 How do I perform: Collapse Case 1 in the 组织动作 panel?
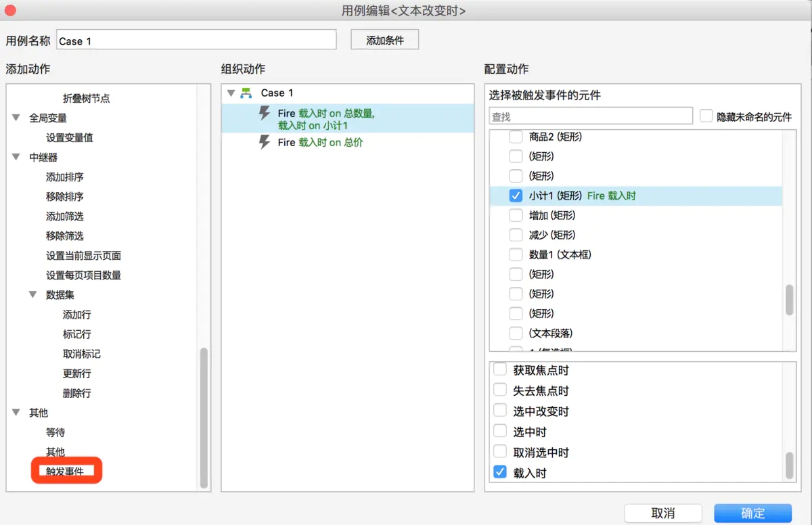[230, 93]
